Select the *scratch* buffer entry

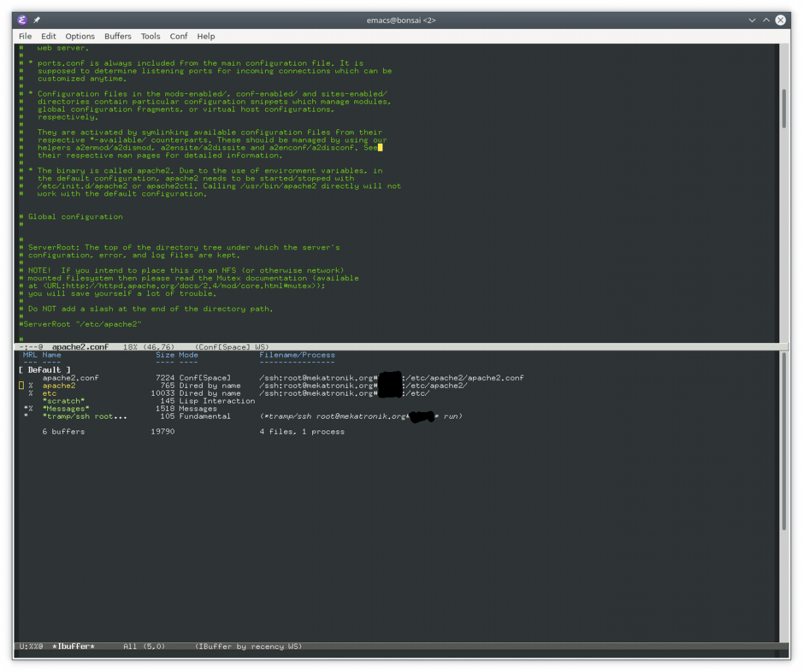[x=63, y=401]
